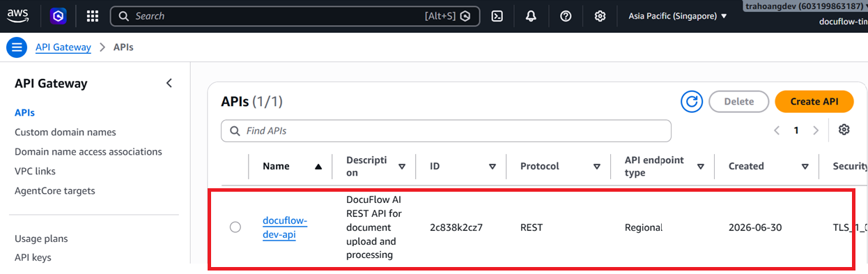The image size is (868, 274).
Task: Click page number 1 in pagination
Action: click(796, 130)
